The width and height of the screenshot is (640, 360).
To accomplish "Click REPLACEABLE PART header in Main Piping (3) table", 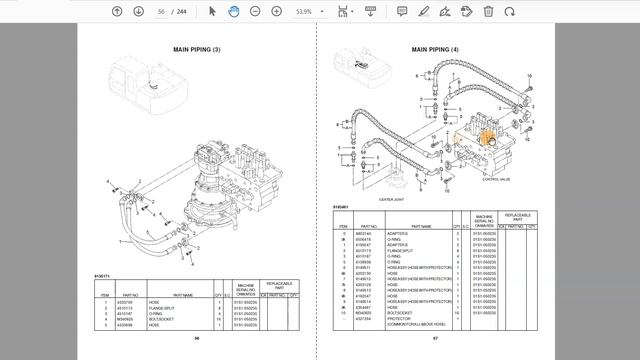I will [279, 285].
